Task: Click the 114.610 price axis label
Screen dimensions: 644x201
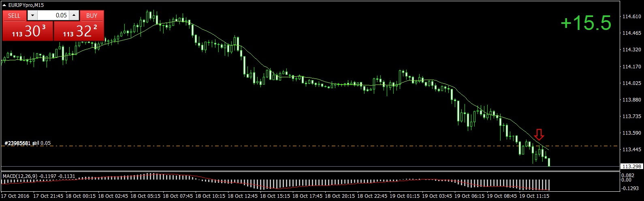Action: pos(632,17)
